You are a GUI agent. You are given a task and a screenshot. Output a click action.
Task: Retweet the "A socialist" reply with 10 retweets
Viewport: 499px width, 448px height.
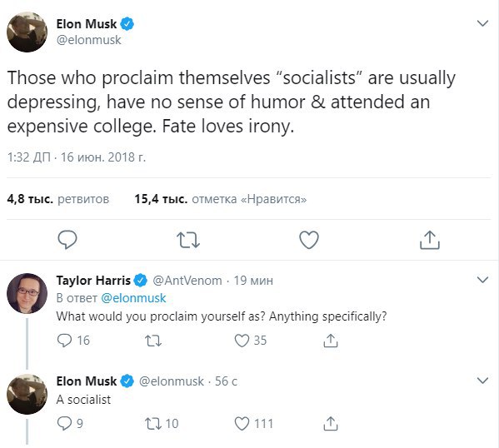pyautogui.click(x=162, y=424)
